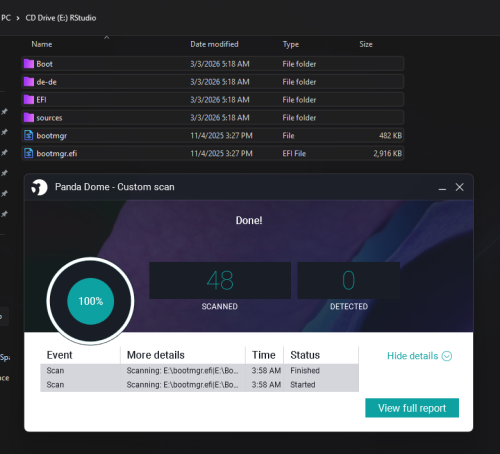Click 2,916 KB size of bootmgr.efi
This screenshot has height=454, width=500.
(388, 154)
